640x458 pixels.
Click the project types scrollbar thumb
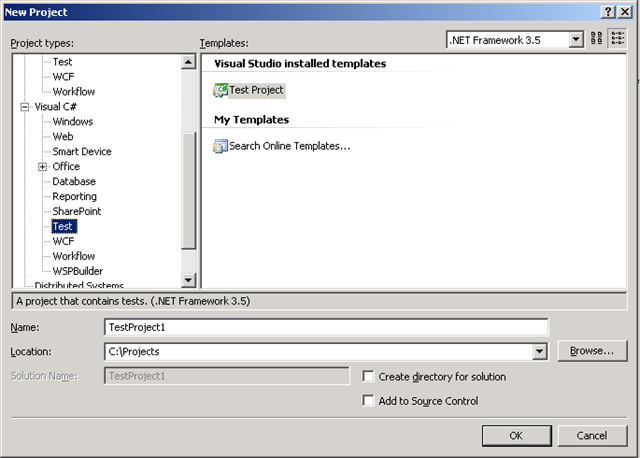pos(188,190)
